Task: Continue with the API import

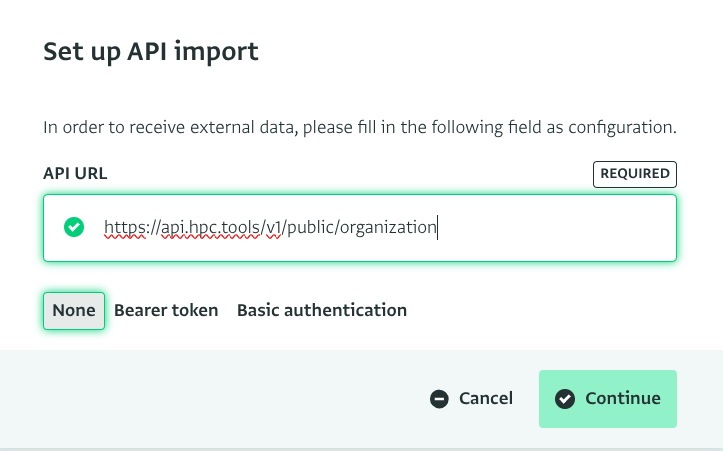Action: click(x=608, y=399)
